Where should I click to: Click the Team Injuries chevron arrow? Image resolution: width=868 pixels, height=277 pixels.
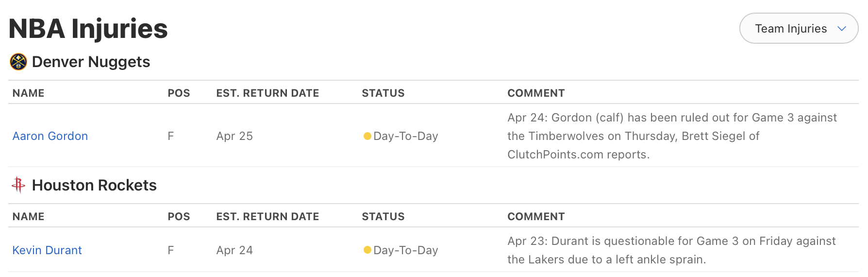(x=842, y=29)
